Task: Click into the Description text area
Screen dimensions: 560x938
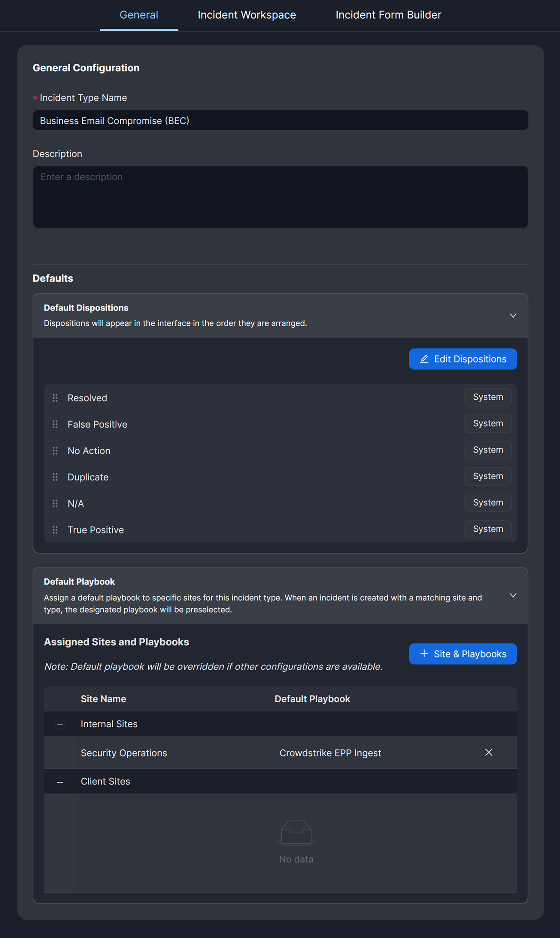Action: (x=280, y=197)
